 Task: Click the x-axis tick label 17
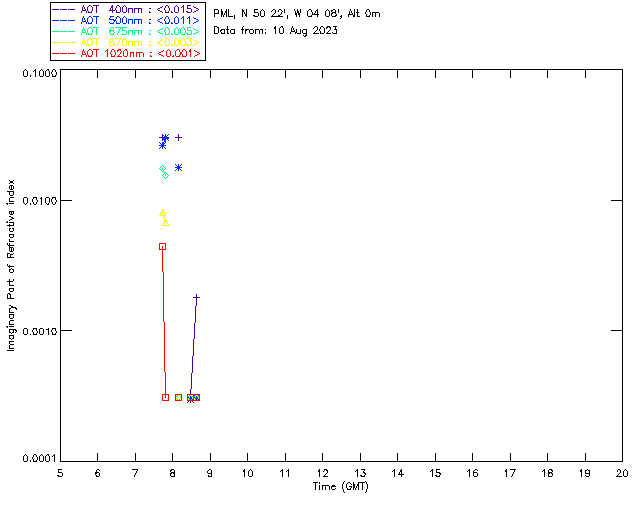[510, 473]
